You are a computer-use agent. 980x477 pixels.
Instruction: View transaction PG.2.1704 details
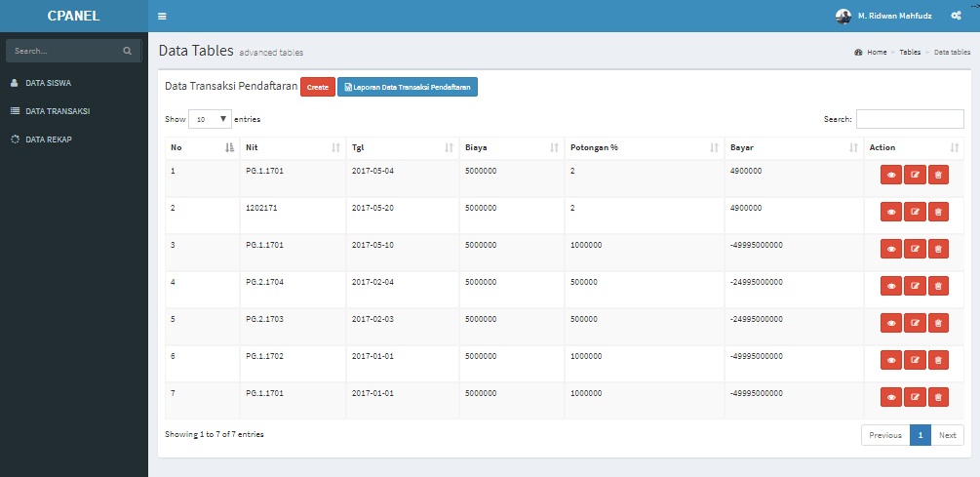[890, 286]
